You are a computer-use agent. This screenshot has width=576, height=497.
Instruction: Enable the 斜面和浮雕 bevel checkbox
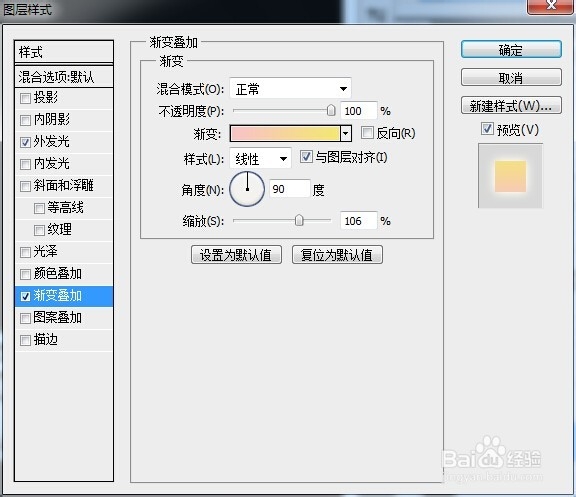[x=25, y=186]
